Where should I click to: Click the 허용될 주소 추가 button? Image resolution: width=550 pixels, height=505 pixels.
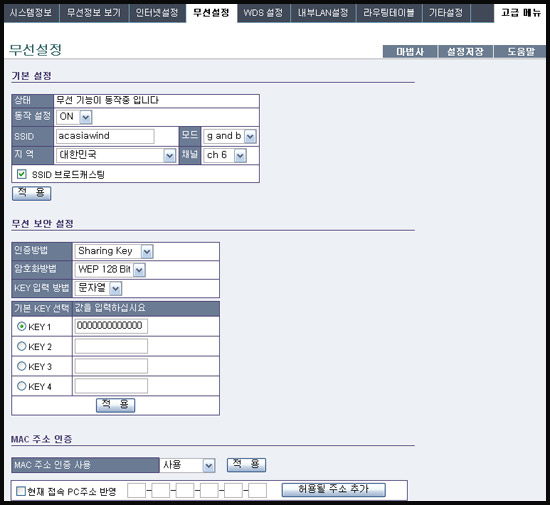pyautogui.click(x=334, y=490)
